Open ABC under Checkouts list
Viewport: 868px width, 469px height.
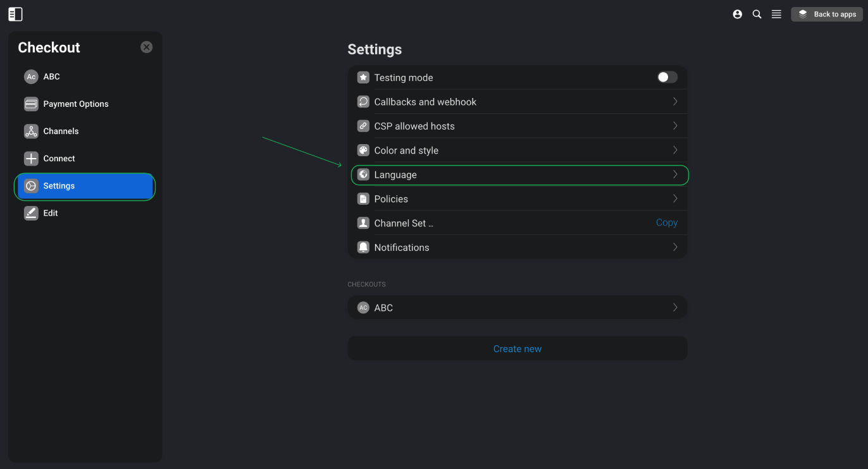pos(518,308)
